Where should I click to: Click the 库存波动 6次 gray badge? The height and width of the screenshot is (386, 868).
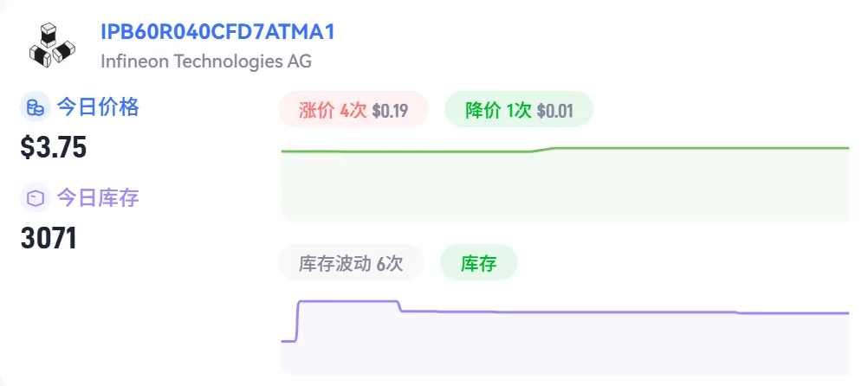[x=351, y=263]
